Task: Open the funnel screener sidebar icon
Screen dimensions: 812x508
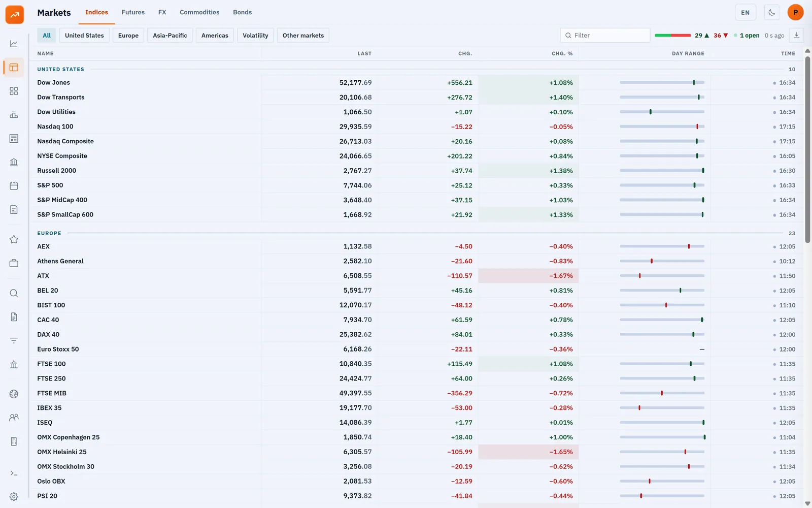Action: pyautogui.click(x=14, y=340)
